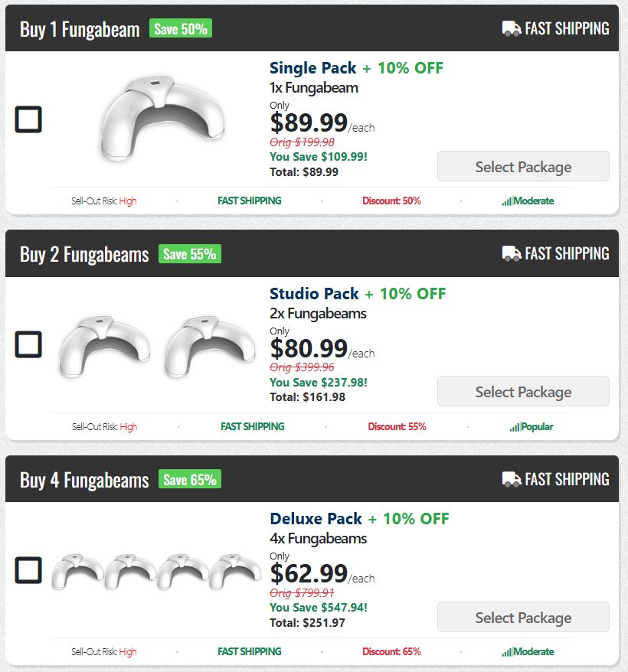
Task: Click truck icon in Buy 2 Fungabeams header
Action: (x=511, y=253)
